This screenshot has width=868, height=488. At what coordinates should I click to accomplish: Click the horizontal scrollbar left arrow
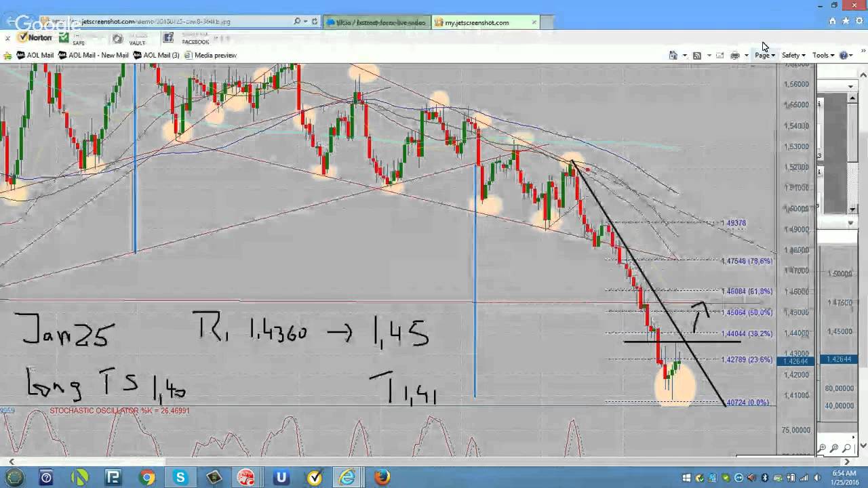[x=11, y=462]
